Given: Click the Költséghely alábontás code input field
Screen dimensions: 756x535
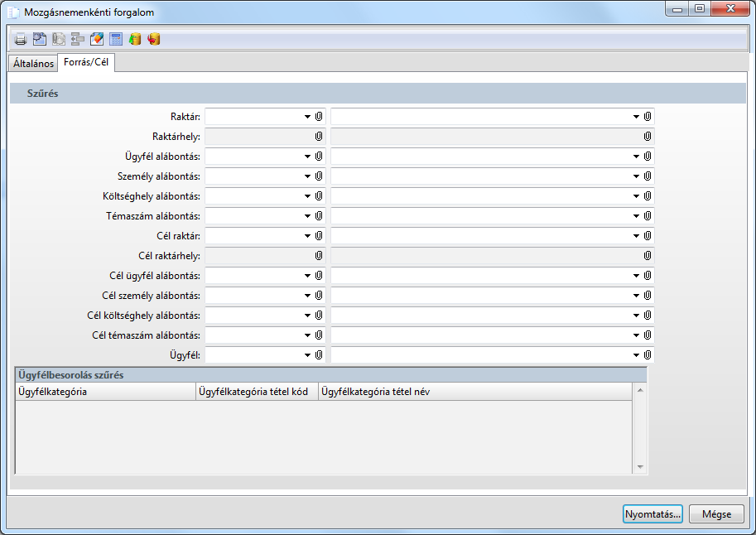Looking at the screenshot, I should 253,196.
